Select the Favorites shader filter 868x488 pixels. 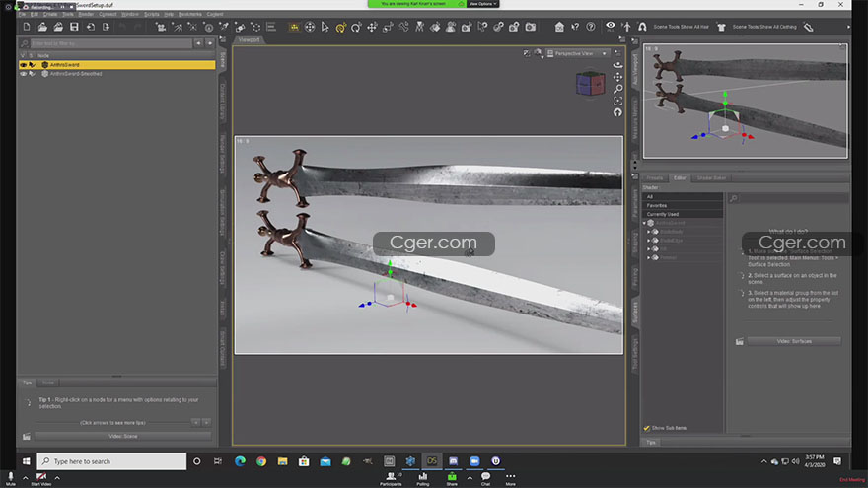683,205
